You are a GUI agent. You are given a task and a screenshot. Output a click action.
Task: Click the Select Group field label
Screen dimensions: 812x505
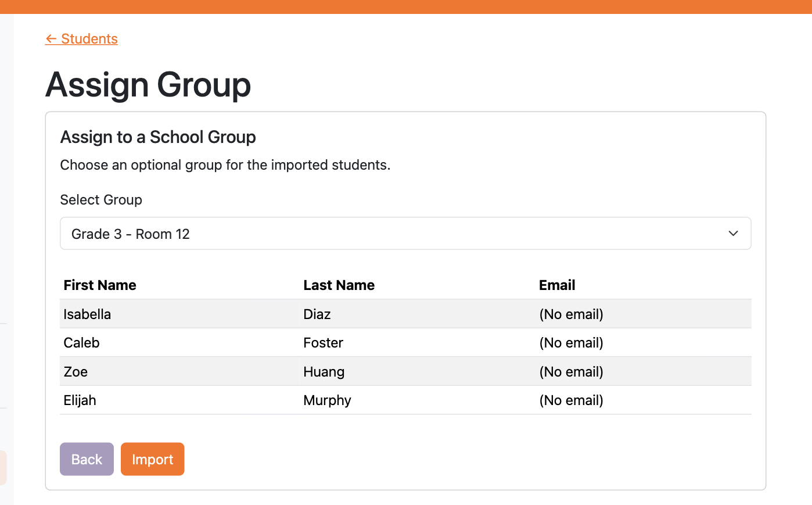[x=101, y=200]
